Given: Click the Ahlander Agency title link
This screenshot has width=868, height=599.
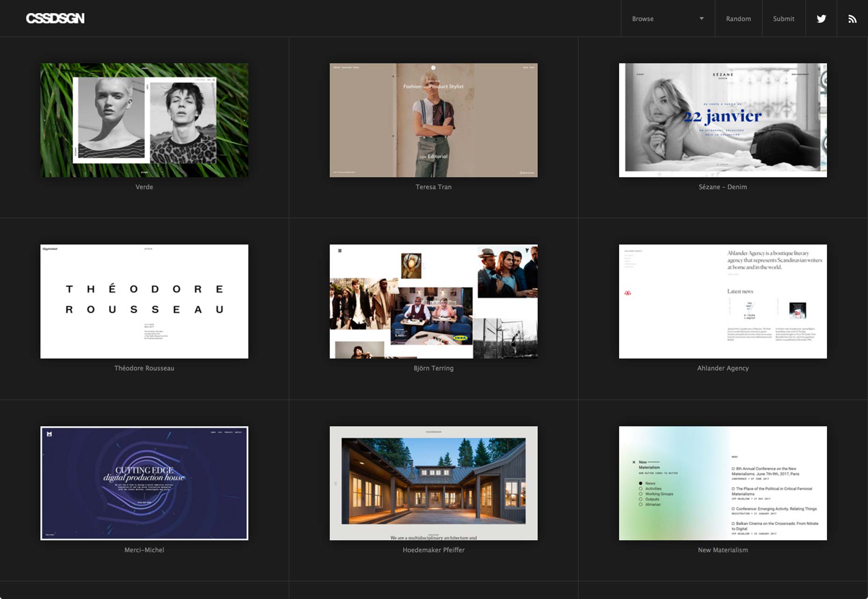Looking at the screenshot, I should tap(723, 368).
